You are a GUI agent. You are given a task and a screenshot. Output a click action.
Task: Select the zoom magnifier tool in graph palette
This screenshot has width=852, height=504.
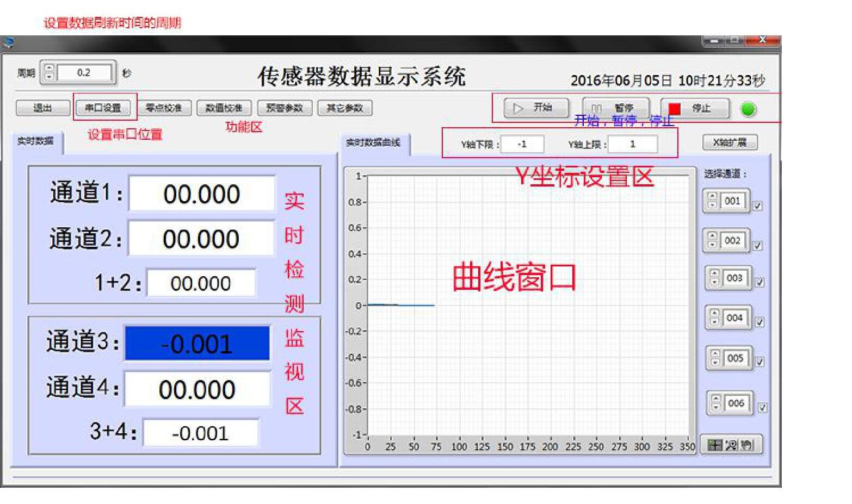731,445
